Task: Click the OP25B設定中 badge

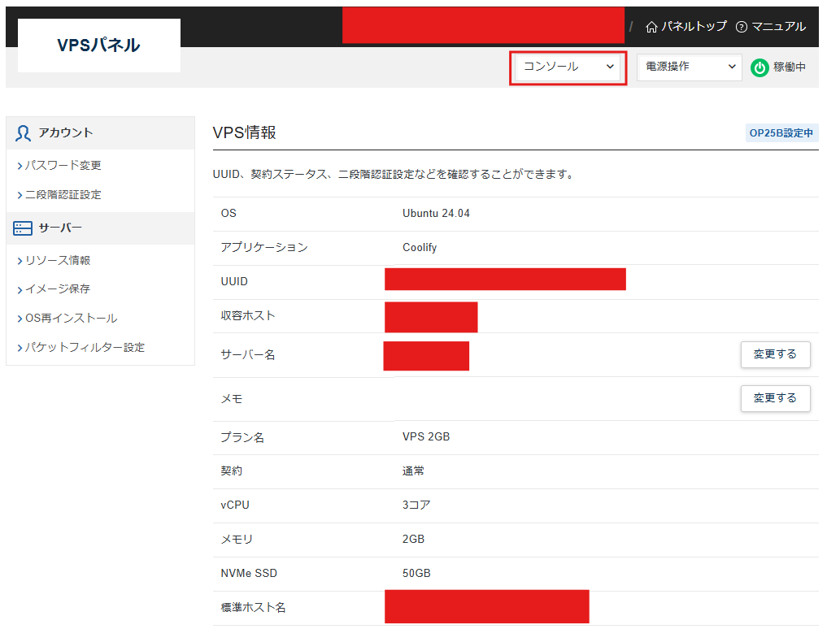Action: pyautogui.click(x=781, y=132)
